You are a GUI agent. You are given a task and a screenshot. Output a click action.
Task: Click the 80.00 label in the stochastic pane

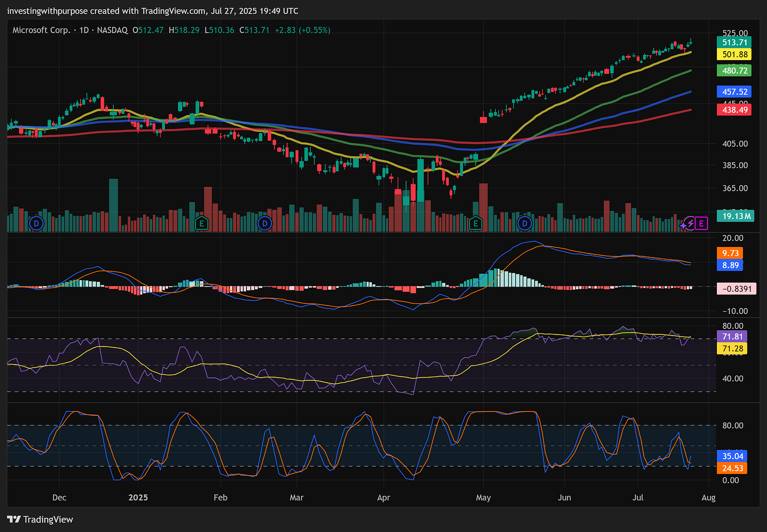click(x=733, y=426)
